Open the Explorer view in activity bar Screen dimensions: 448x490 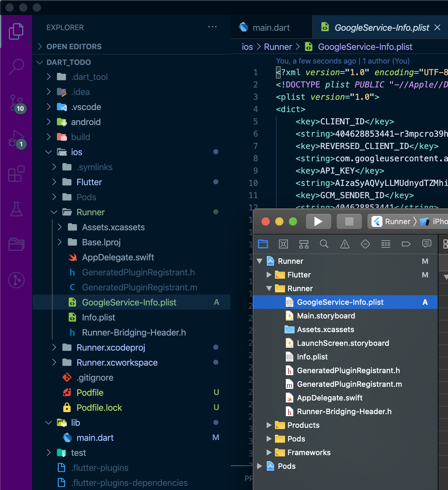16,31
